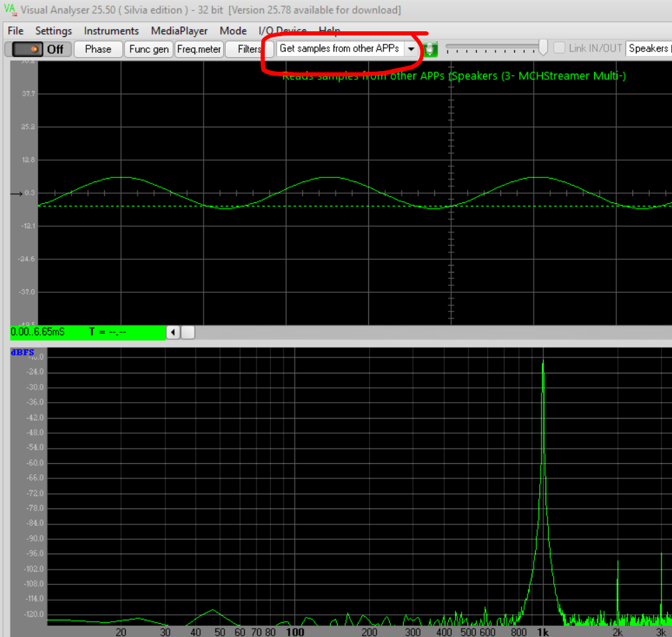The width and height of the screenshot is (672, 637).
Task: Click the oscilloscope trigger level arrow marker
Action: pos(17,193)
